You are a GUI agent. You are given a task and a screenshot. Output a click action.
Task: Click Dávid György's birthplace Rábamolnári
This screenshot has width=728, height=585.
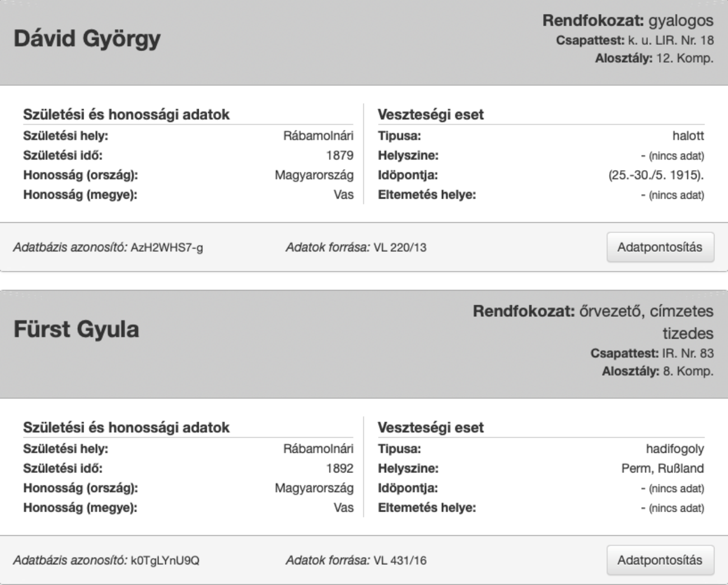(x=318, y=136)
